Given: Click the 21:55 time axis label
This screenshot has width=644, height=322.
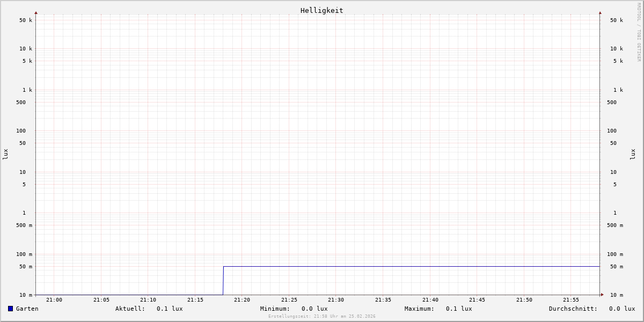Looking at the screenshot, I should (x=571, y=300).
